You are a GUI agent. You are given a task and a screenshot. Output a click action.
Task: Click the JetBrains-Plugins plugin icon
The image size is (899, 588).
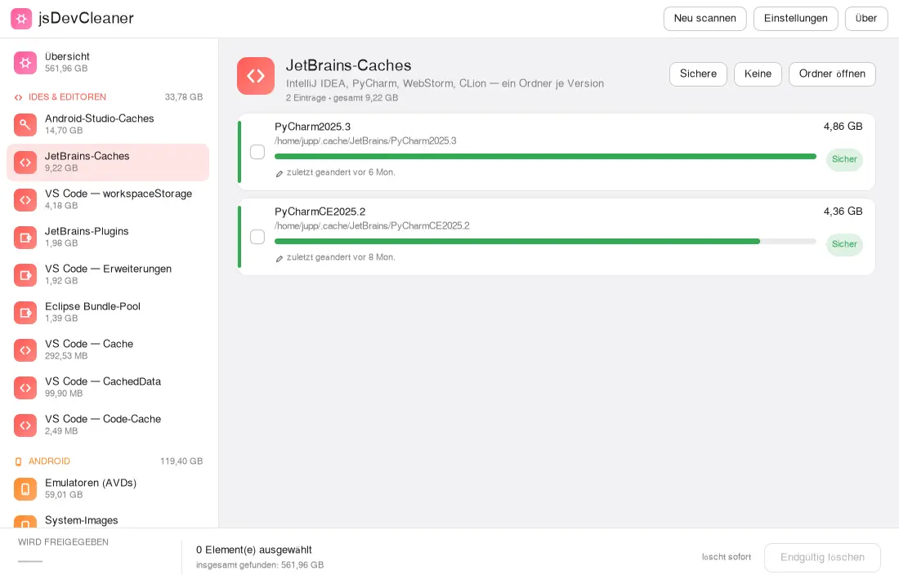(x=25, y=238)
